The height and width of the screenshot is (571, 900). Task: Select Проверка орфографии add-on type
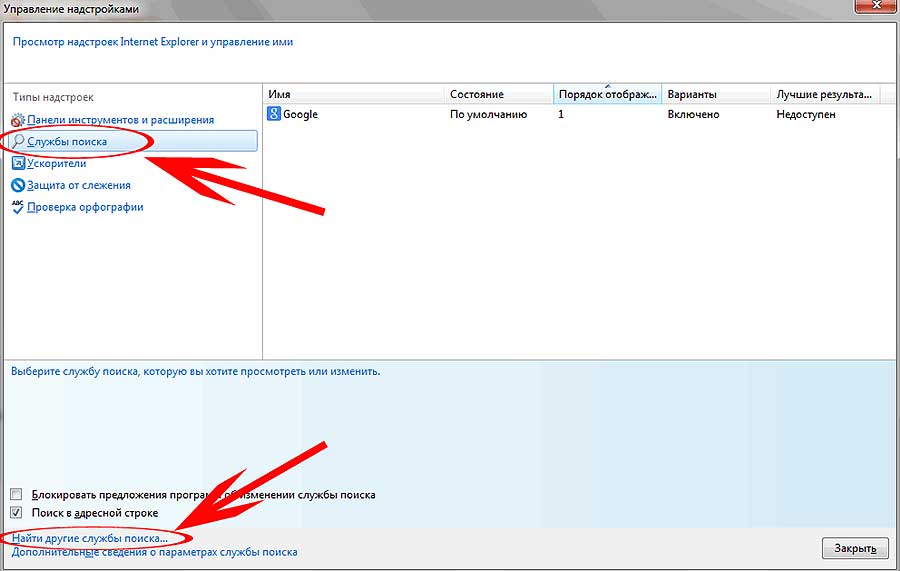pyautogui.click(x=86, y=207)
